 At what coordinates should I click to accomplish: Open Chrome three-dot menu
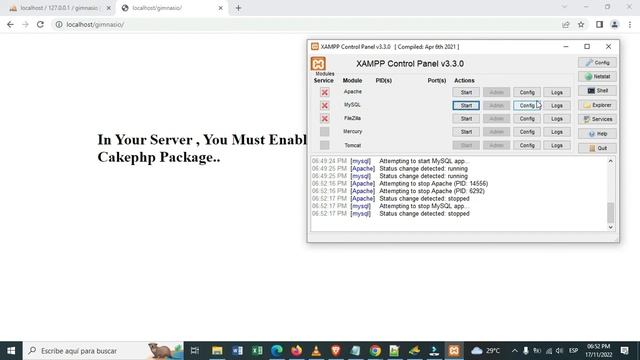pyautogui.click(x=630, y=24)
